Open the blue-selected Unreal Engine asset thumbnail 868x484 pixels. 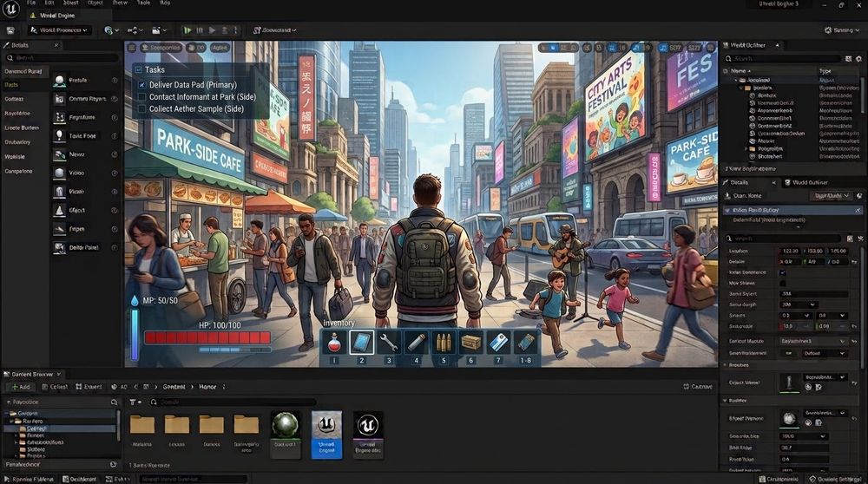(x=326, y=435)
